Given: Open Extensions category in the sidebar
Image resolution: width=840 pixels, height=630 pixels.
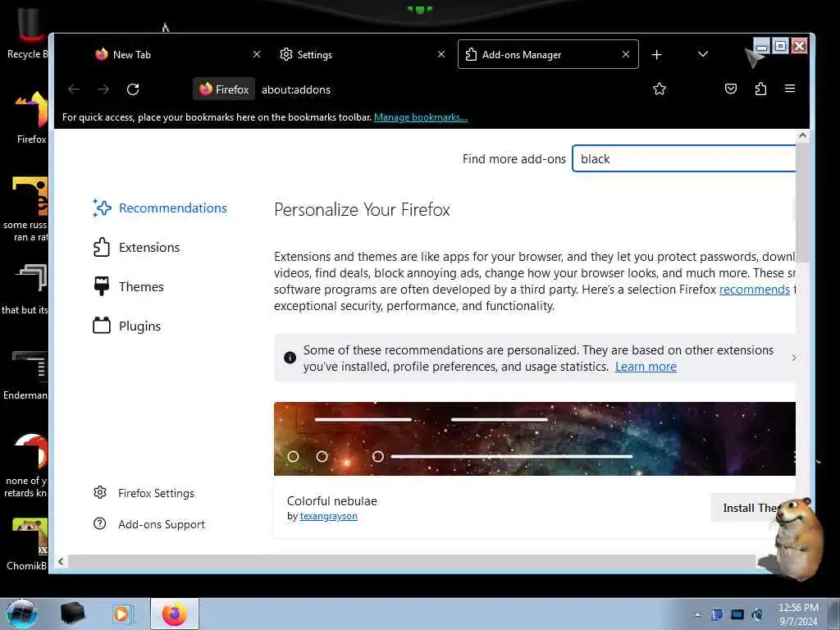Looking at the screenshot, I should (137, 248).
